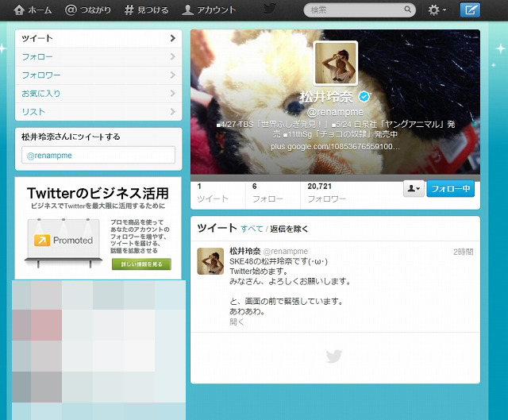The width and height of the screenshot is (508, 420).
Task: Click the chevron beside フォロー
Action: coord(173,56)
